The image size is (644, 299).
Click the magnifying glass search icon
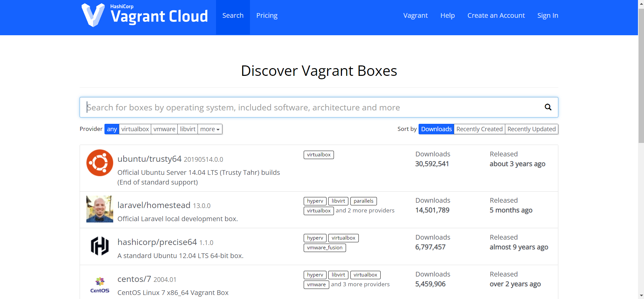click(548, 107)
